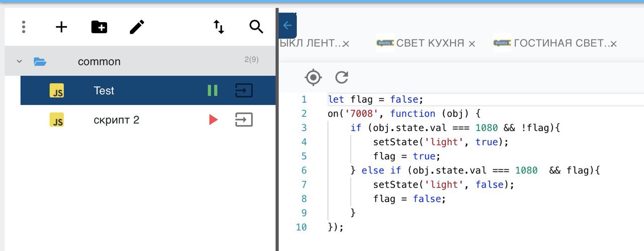The image size is (644, 251).
Task: Click 'setState('light', true);' code line
Action: click(441, 142)
